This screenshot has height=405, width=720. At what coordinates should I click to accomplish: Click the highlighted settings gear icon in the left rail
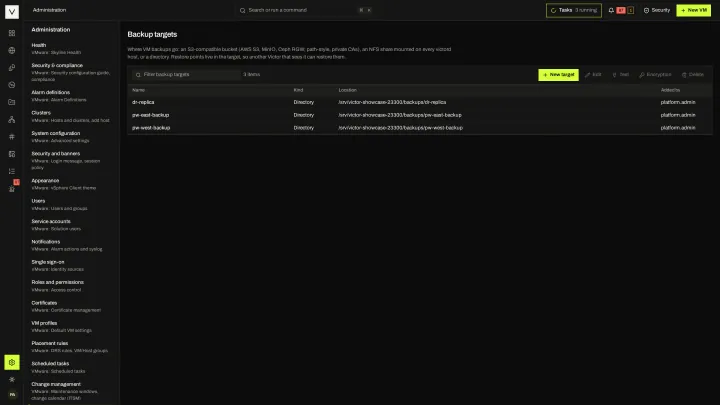(x=12, y=362)
